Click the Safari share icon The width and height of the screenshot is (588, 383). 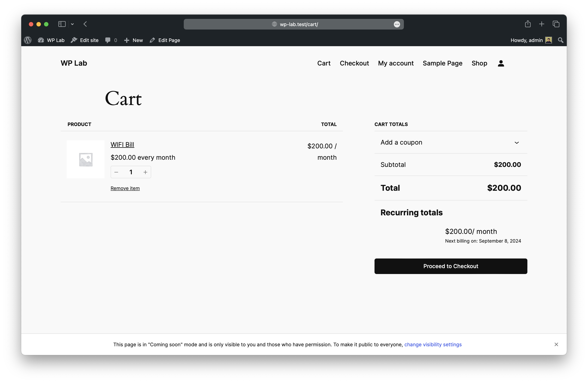(x=528, y=24)
